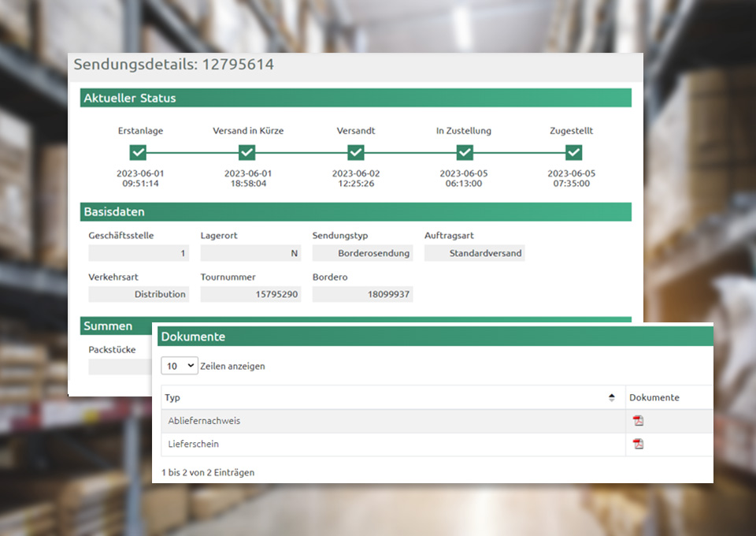Click the Sendungstyp field Borderosendung
The height and width of the screenshot is (536, 756).
point(362,253)
